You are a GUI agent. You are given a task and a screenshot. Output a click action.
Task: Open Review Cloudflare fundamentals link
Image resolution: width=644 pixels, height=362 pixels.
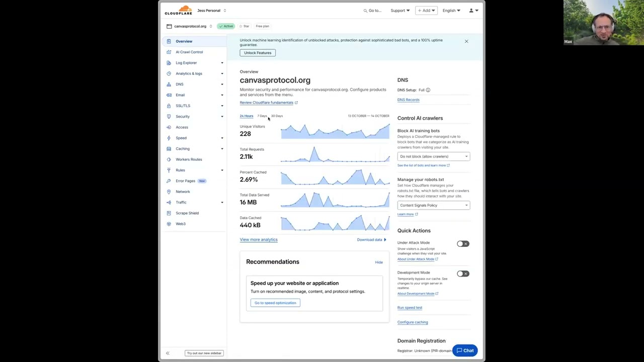coord(269,103)
